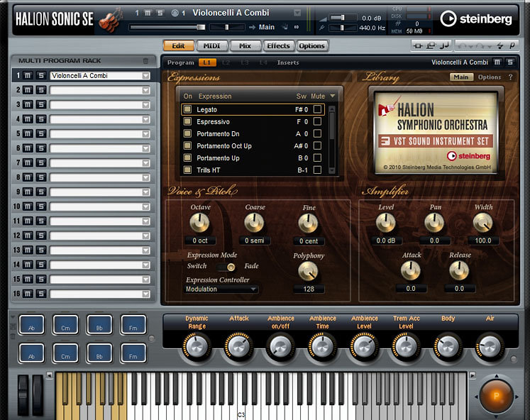Toggle the On box for Espressivo expression

tap(187, 121)
